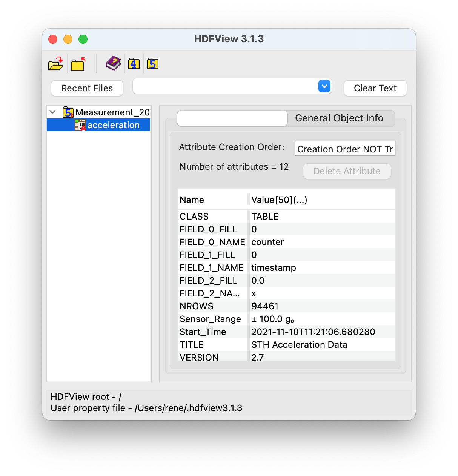Image resolution: width=458 pixels, height=476 pixels.
Task: Show HDF4 library version using the 4 icon
Action: tap(134, 64)
